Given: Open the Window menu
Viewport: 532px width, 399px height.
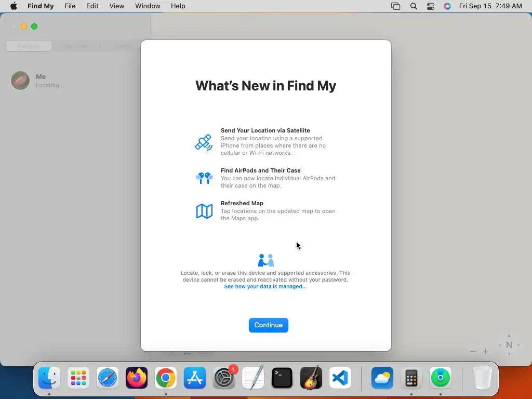Looking at the screenshot, I should 148,6.
